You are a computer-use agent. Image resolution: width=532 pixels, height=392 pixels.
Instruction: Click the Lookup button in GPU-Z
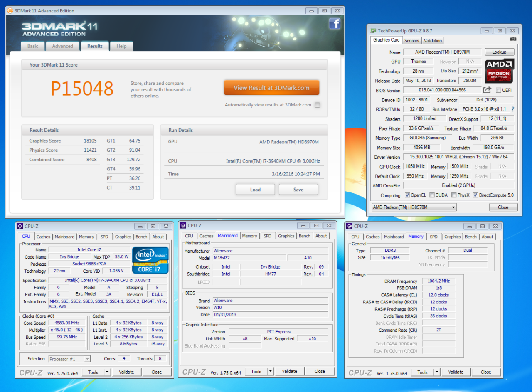click(500, 52)
